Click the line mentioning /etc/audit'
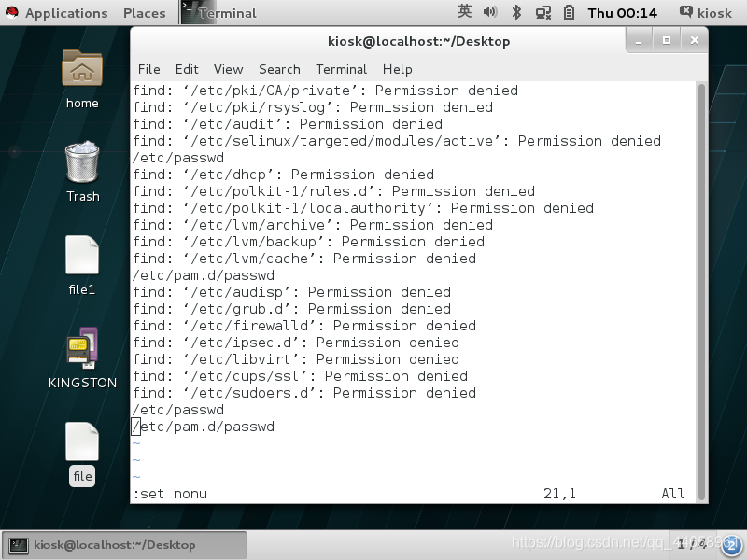The height and width of the screenshot is (560, 747). (288, 124)
